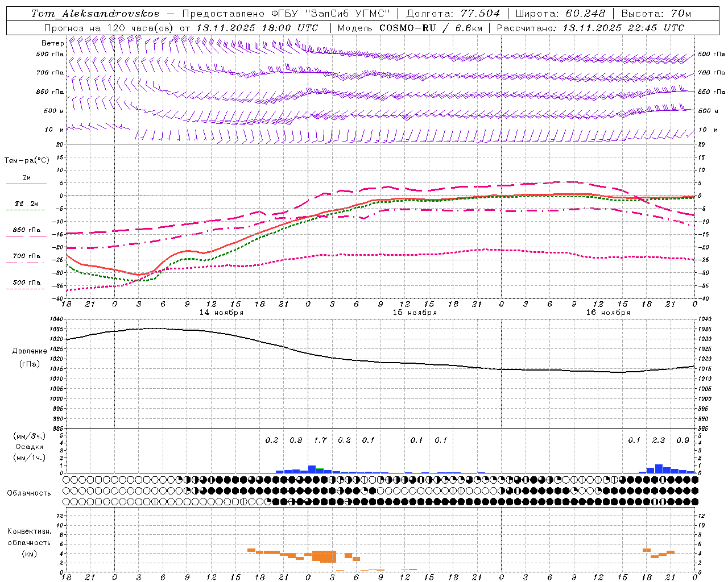Click the latitude value Широта: 60.248

561,14
